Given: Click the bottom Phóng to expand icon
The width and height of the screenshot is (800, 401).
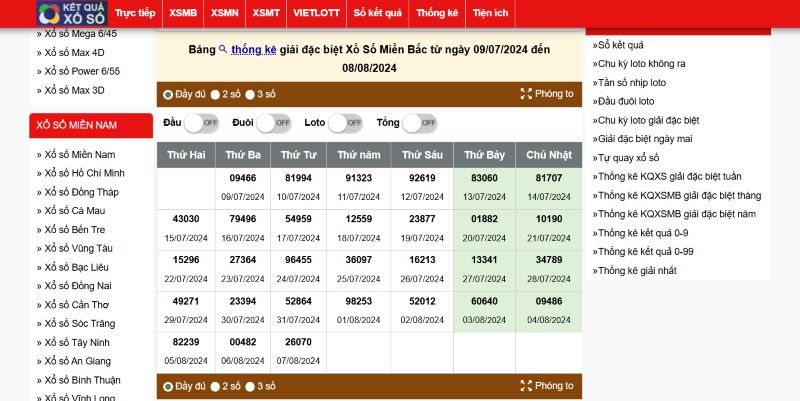Looking at the screenshot, I should [x=527, y=386].
